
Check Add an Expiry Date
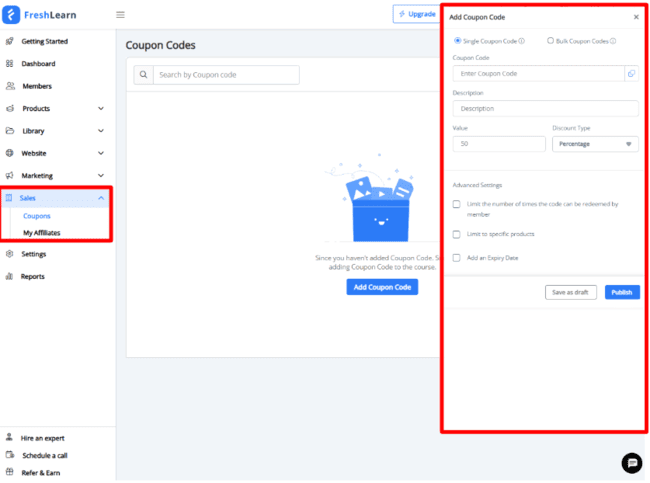tap(456, 258)
